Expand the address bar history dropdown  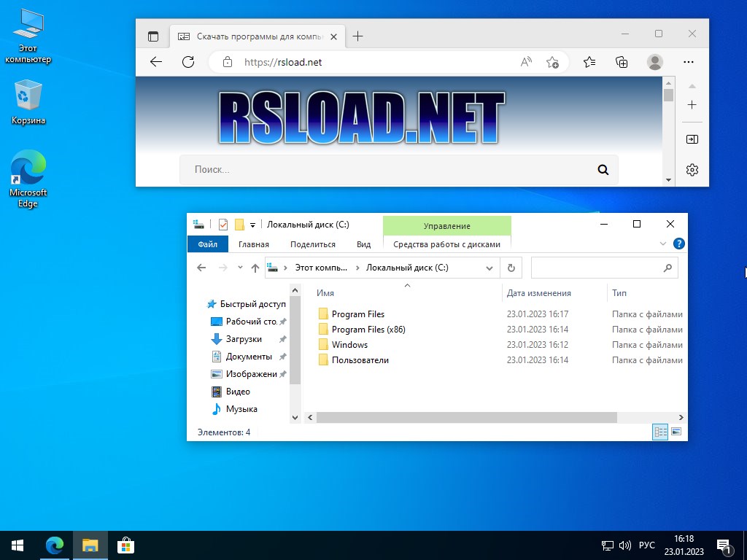(489, 268)
